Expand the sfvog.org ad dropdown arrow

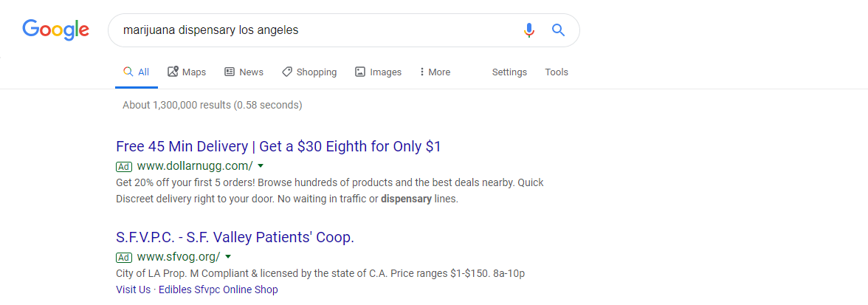[228, 257]
